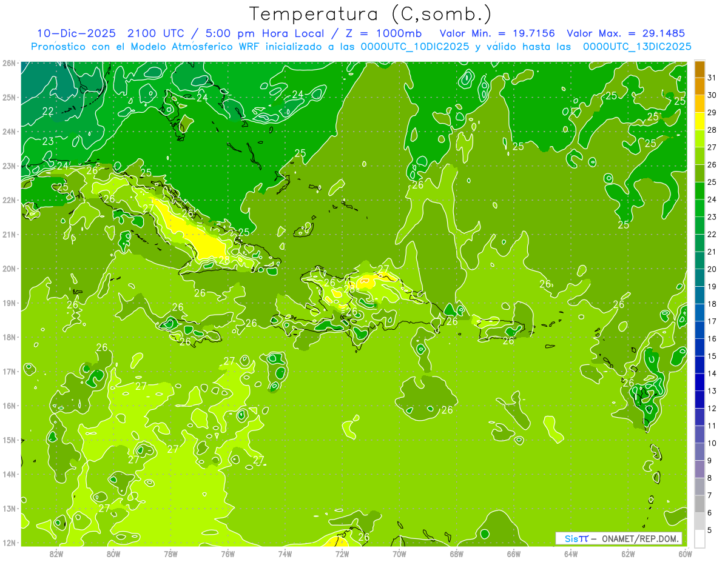Click the white swatch below legend value 5
728x562 pixels.
(x=699, y=538)
